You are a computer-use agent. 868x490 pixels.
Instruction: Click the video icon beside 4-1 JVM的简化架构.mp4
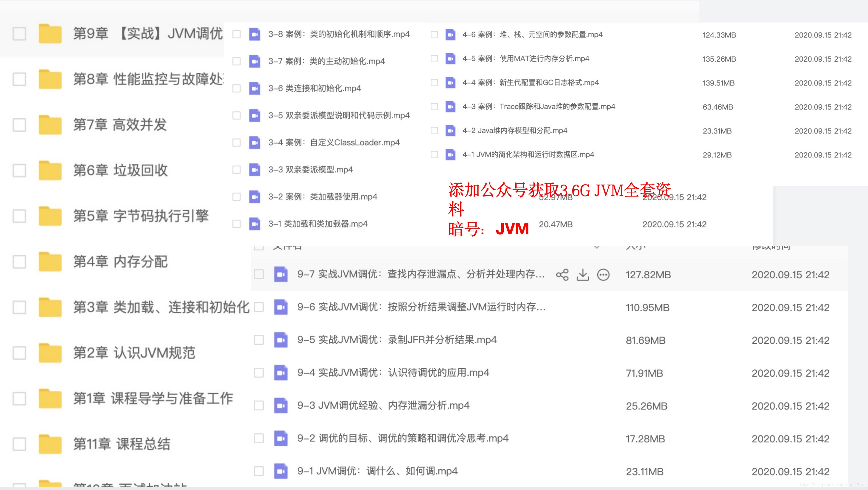click(x=450, y=155)
